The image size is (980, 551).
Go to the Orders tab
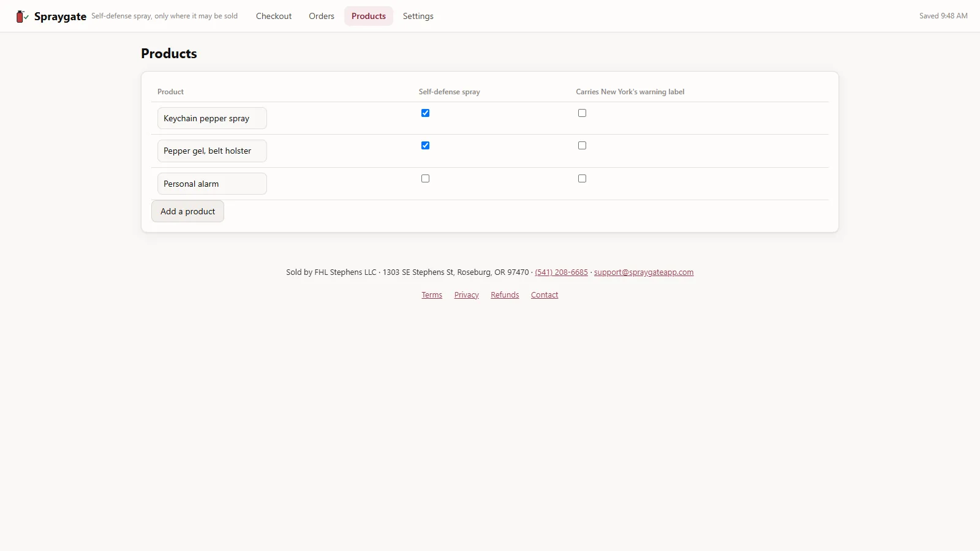[x=322, y=16]
